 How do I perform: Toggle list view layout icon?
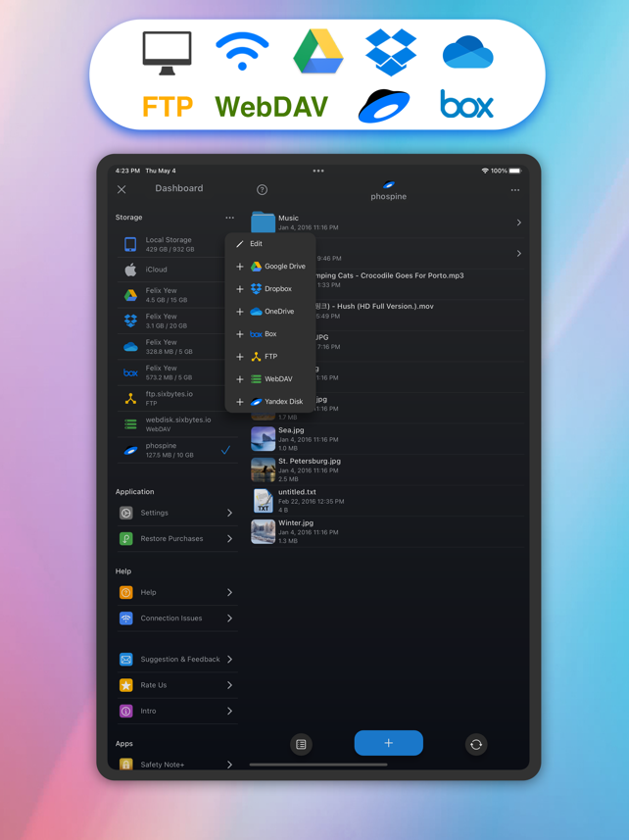click(301, 744)
